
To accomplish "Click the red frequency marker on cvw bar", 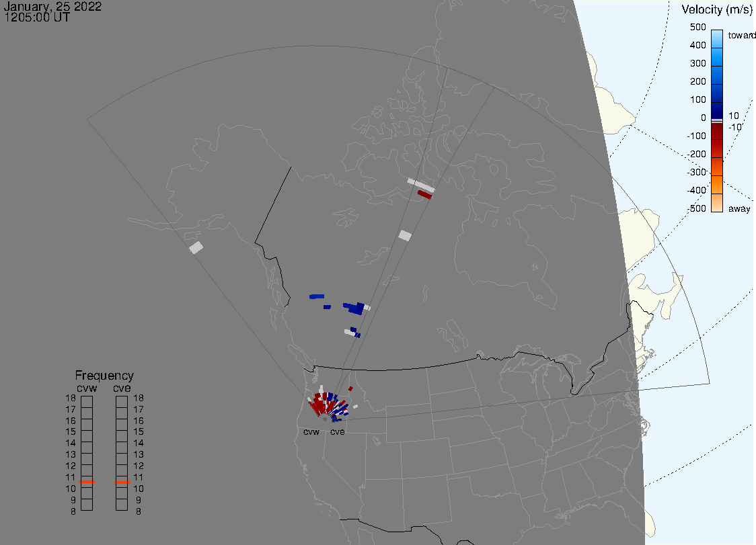I will 87,482.
